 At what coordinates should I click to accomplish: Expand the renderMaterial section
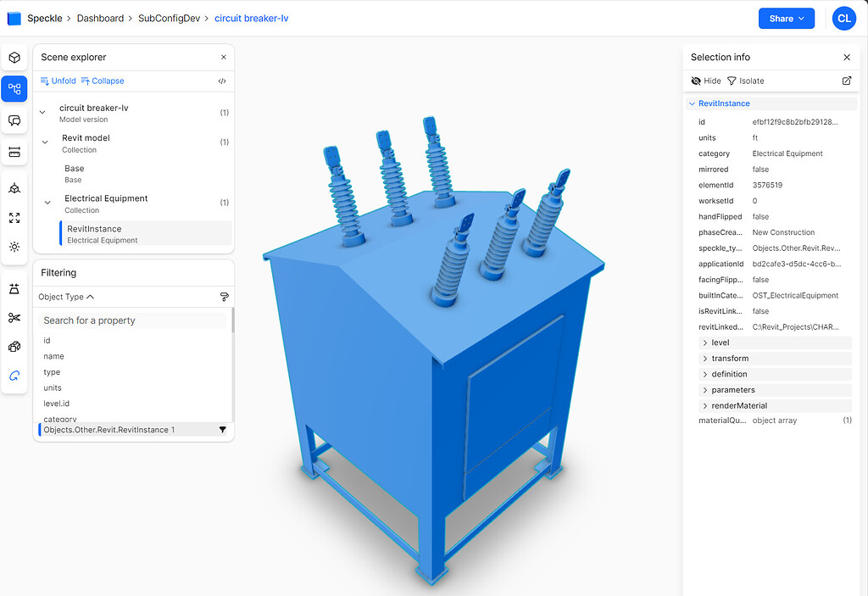(738, 405)
